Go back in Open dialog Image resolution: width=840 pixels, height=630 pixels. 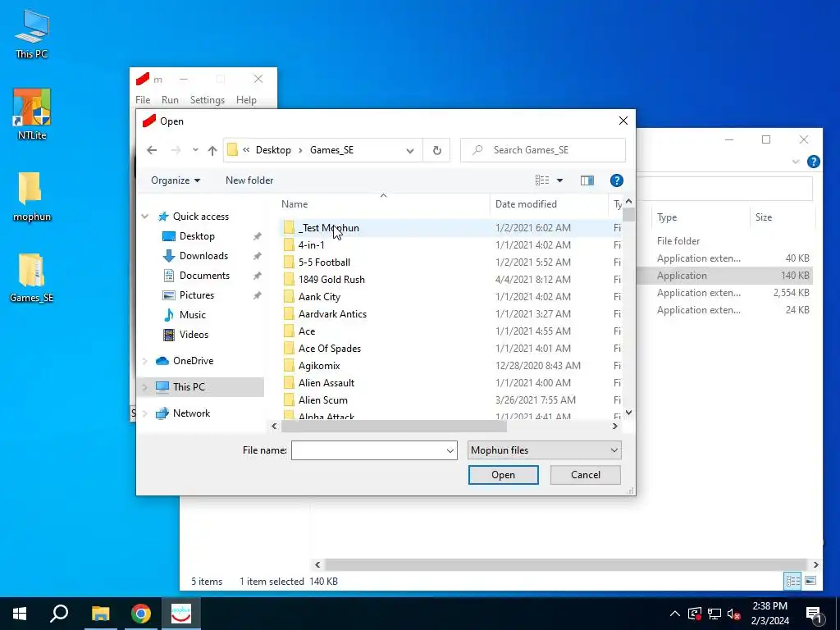[x=152, y=151]
